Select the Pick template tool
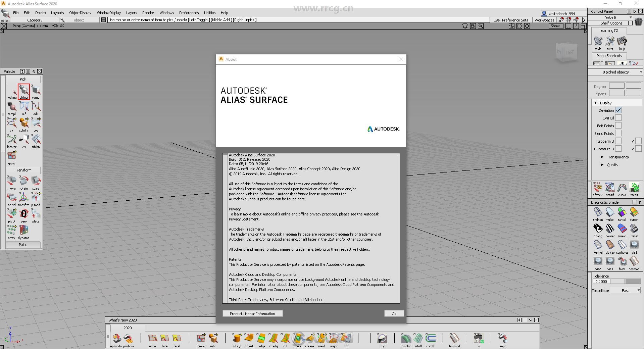 pos(11,108)
